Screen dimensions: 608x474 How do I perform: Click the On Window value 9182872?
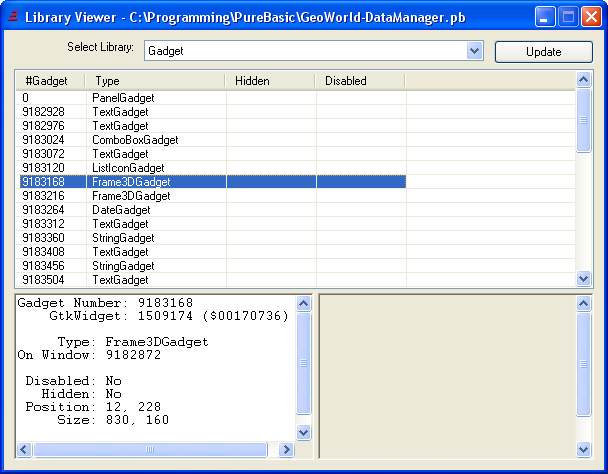(x=133, y=355)
